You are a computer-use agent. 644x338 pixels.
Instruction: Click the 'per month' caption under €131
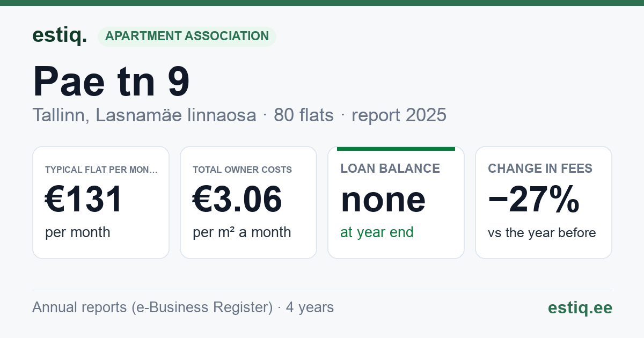coord(77,232)
